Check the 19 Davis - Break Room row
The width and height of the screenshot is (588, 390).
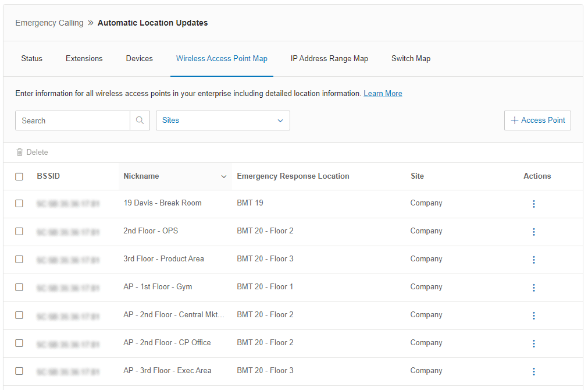(19, 204)
